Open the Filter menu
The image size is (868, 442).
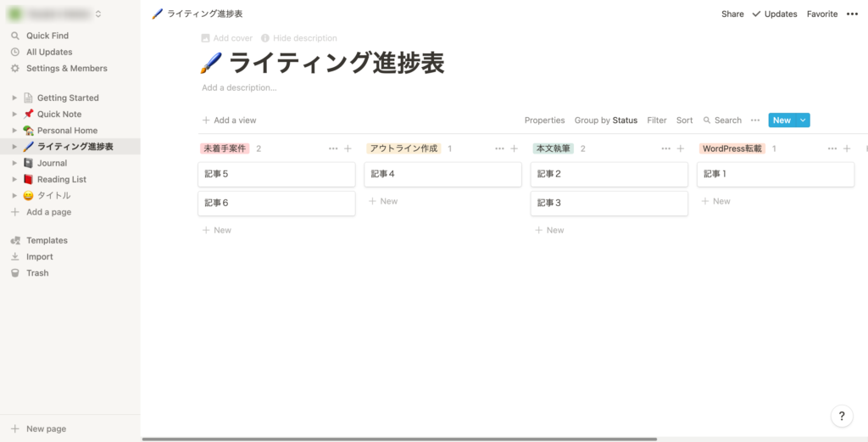657,120
